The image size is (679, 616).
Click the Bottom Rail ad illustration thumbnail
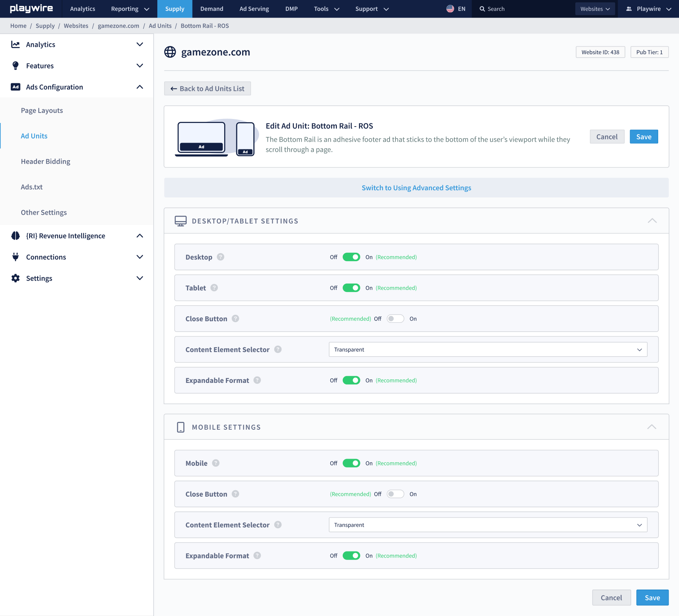[216, 137]
